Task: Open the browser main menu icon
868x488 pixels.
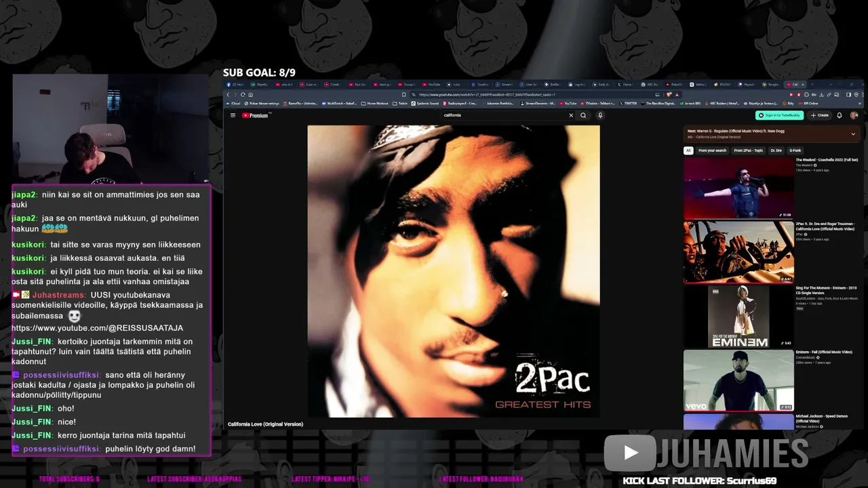Action: [863, 95]
